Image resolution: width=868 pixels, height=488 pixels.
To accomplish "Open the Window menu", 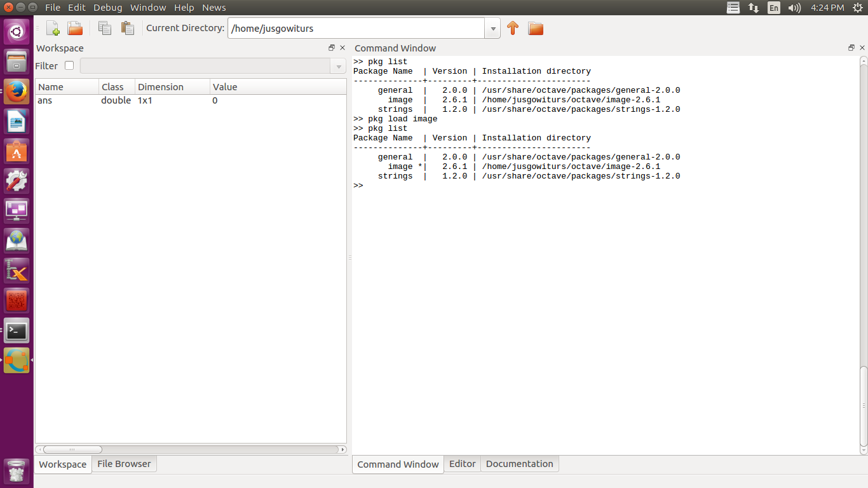I will pyautogui.click(x=148, y=8).
